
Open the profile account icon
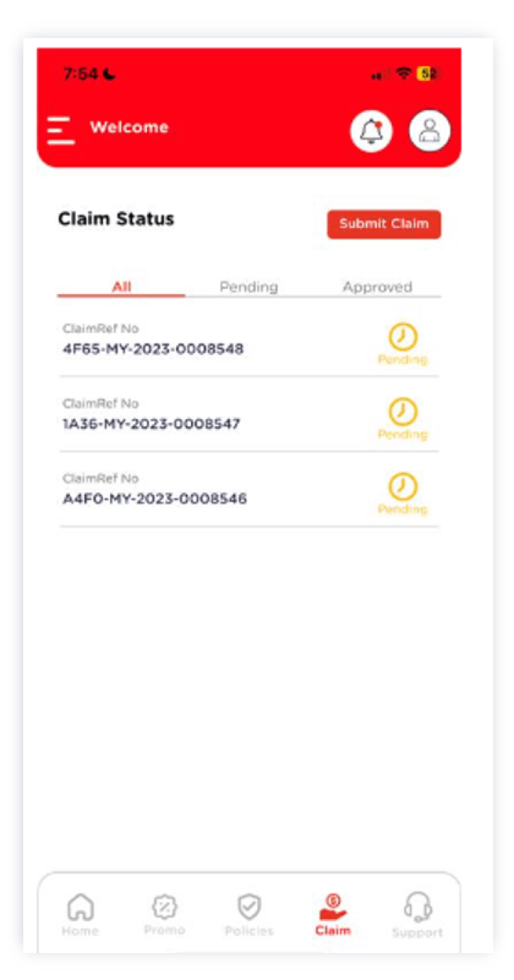(x=428, y=131)
